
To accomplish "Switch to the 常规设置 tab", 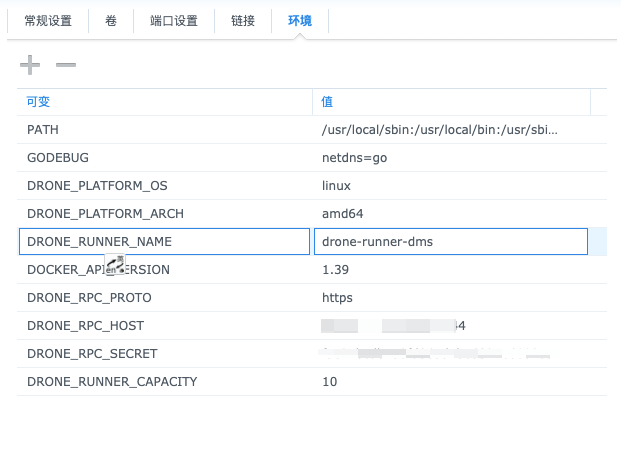I will 48,21.
